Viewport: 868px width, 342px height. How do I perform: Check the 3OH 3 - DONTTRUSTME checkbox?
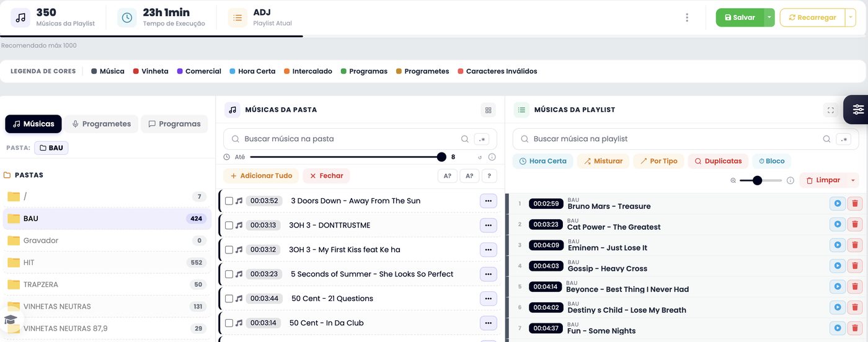tap(229, 226)
